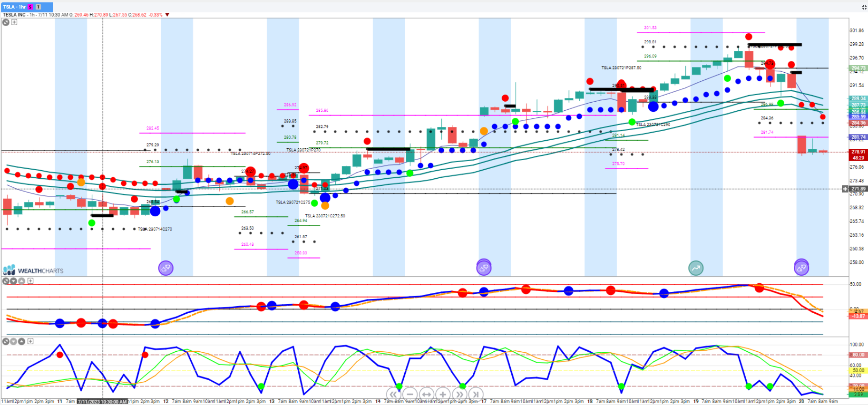Disable the middle oscillator pane
Viewport: 868px width, 405px height.
click(6, 281)
